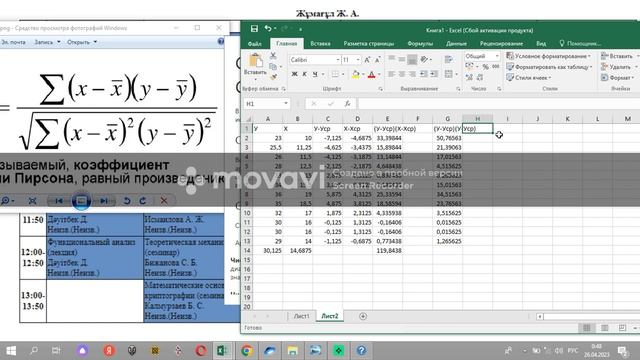Switch to Page Layout view
This screenshot has height=360, width=640.
tap(604, 328)
